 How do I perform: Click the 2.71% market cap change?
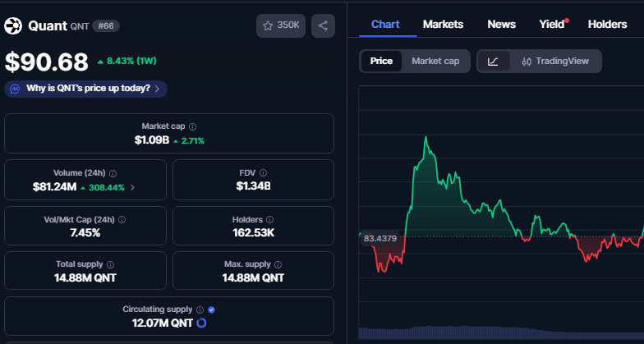coord(189,141)
